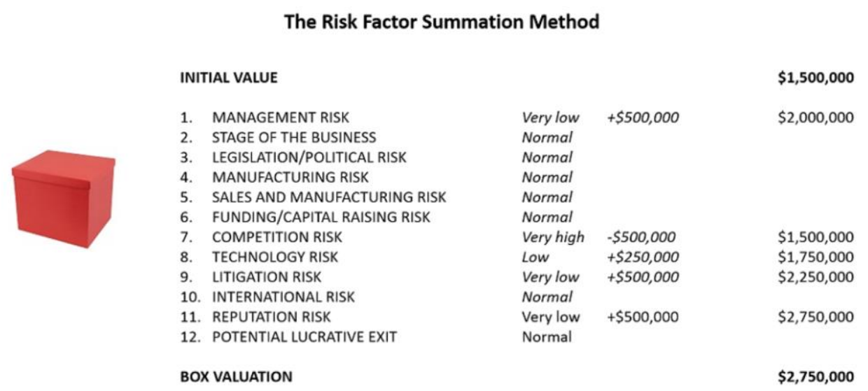Click the -$500,000 adjustment value
Screen dimensions: 868x391
click(x=642, y=237)
